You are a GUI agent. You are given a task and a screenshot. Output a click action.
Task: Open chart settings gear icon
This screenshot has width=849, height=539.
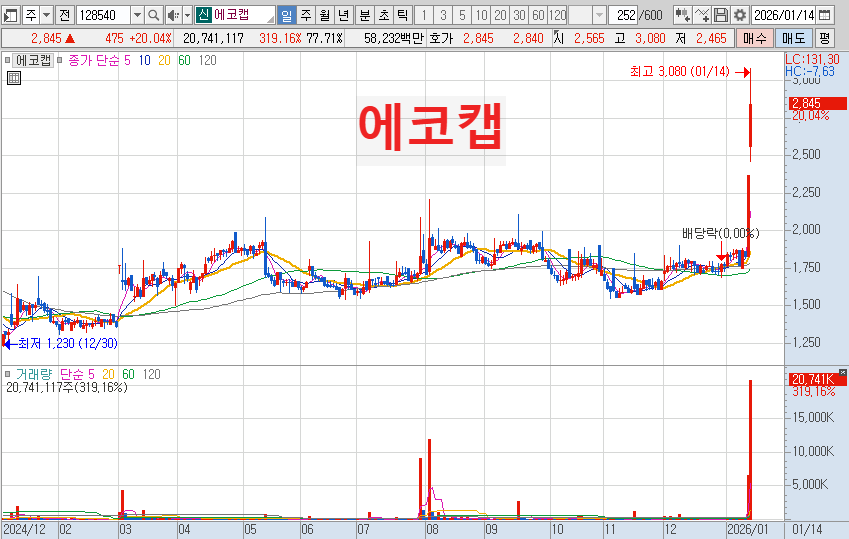(x=740, y=15)
